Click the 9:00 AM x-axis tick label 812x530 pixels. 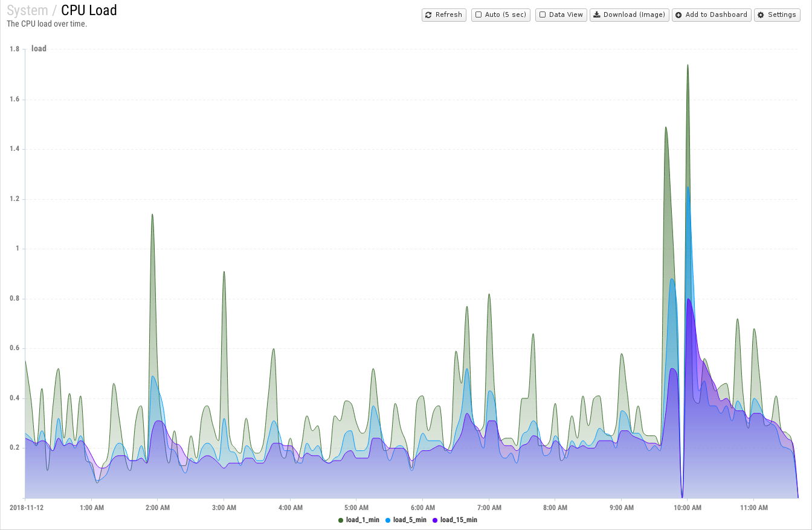coord(621,508)
